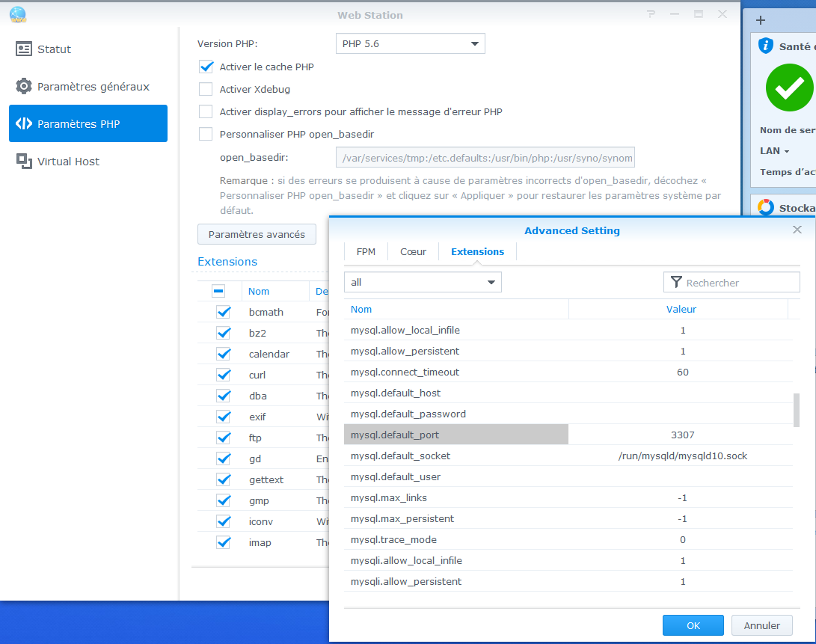816x644 pixels.
Task: Click the plus icon to add widget
Action: tap(761, 21)
